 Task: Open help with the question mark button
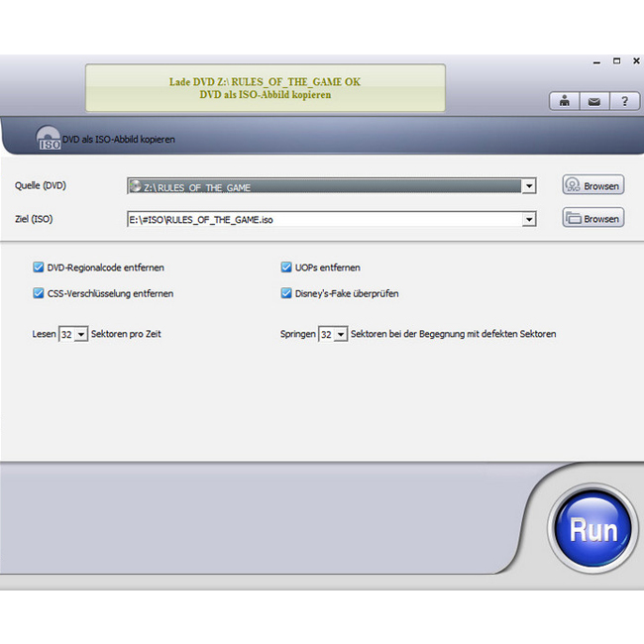tap(624, 101)
